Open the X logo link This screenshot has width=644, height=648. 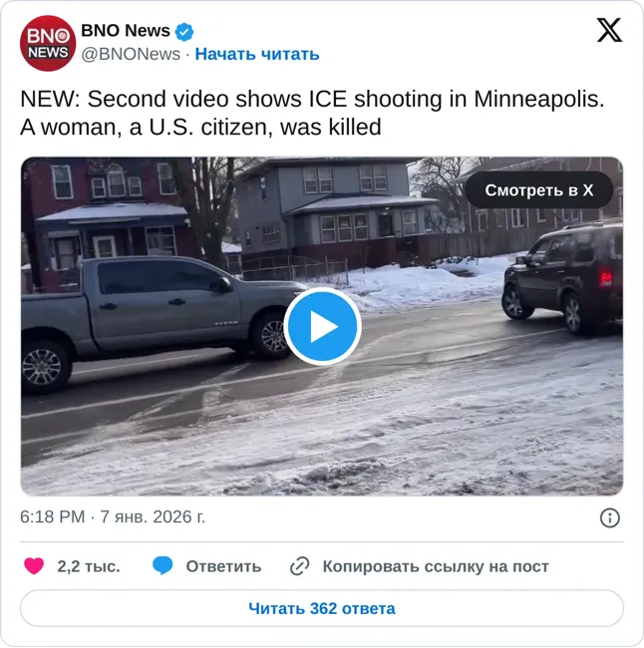[x=609, y=30]
